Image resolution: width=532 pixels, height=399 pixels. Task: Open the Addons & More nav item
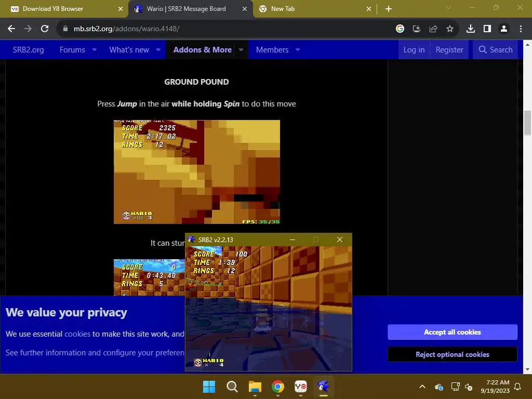tap(203, 50)
